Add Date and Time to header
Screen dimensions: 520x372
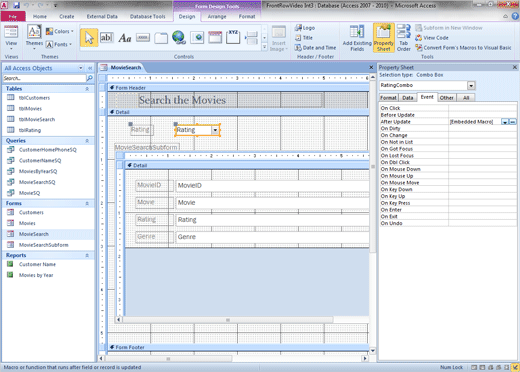315,48
